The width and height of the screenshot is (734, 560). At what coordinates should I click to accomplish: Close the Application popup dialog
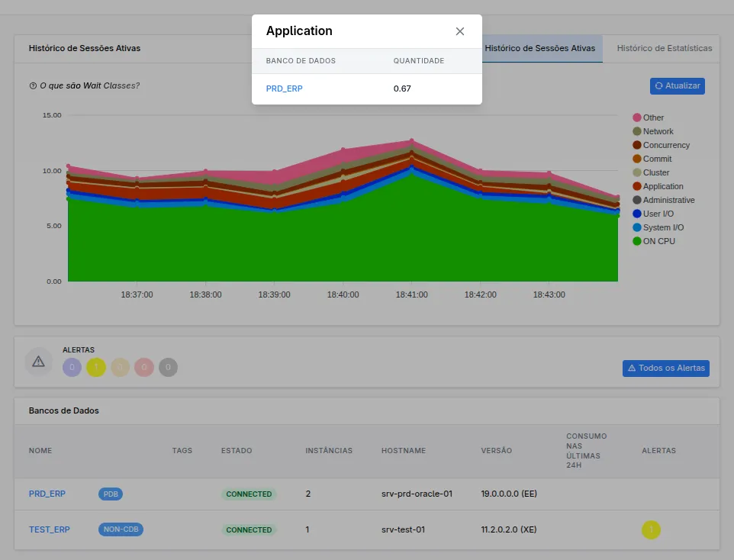click(x=460, y=31)
